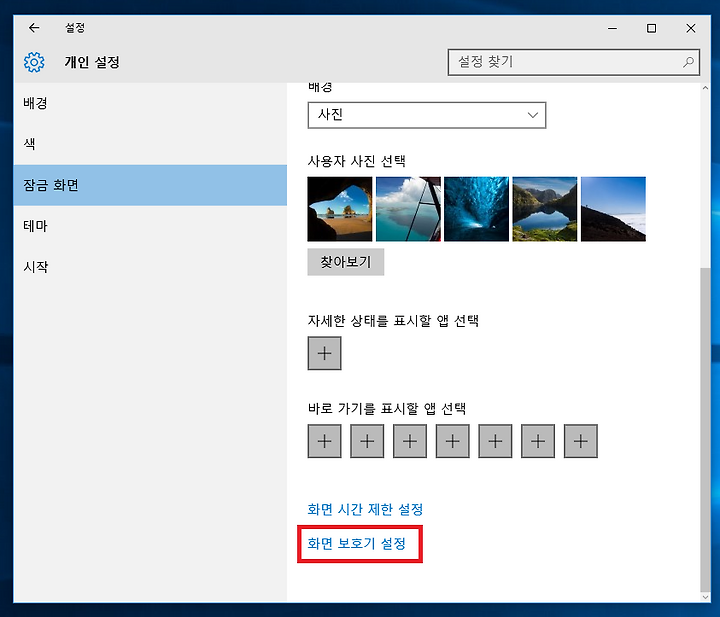Click fourth plus under 바로 가기를 표시할 앱
Image resolution: width=720 pixels, height=617 pixels.
click(453, 441)
